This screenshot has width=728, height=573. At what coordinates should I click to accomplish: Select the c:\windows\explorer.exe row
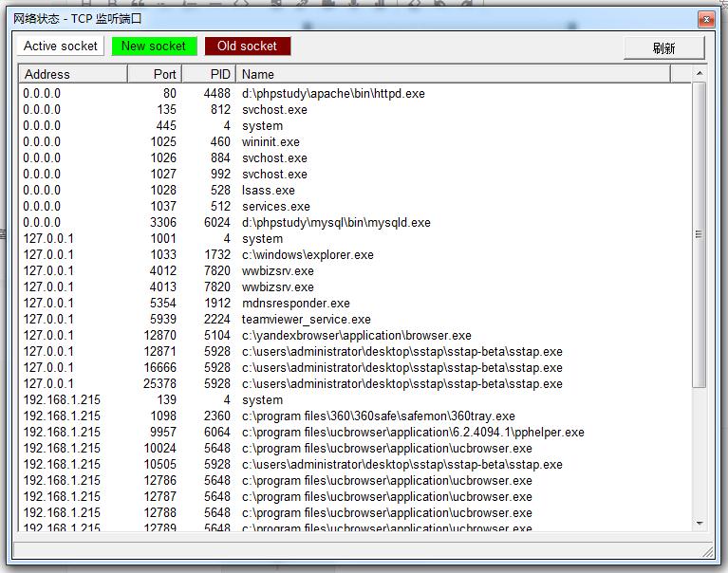355,254
